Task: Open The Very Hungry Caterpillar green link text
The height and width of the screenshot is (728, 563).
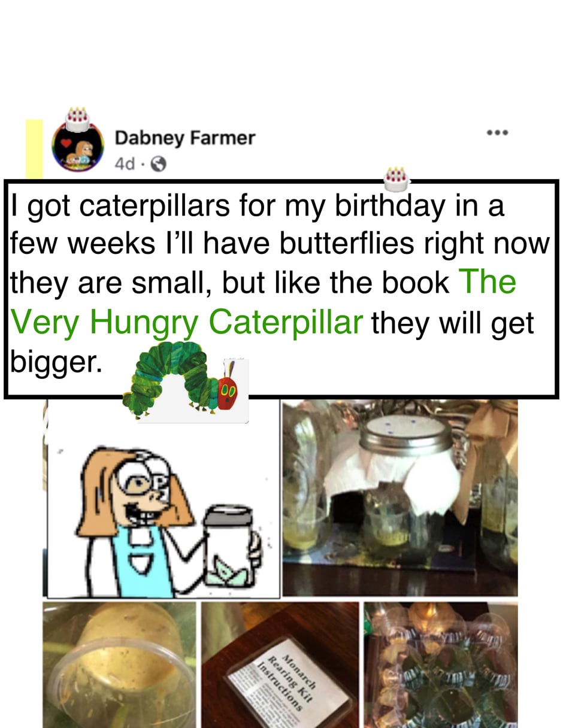Action: pos(264,302)
